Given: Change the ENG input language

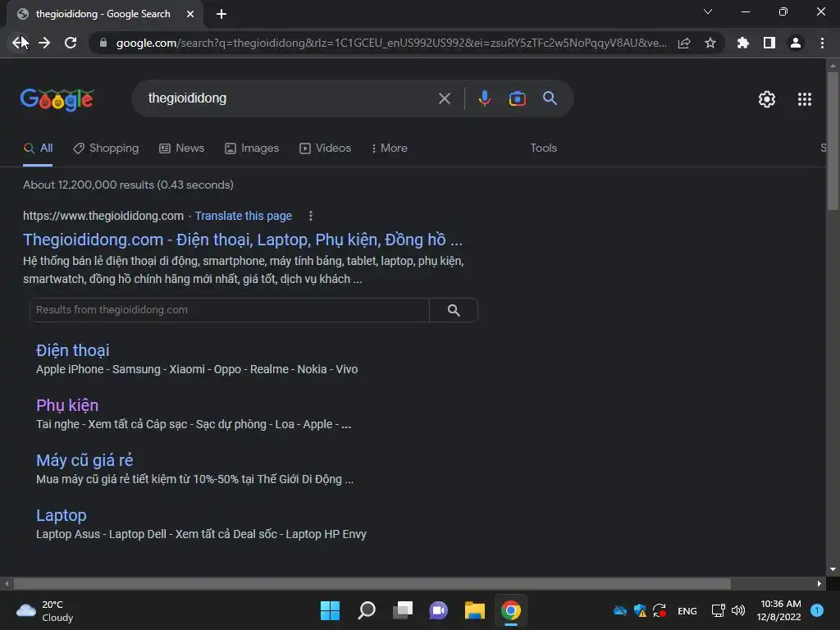Looking at the screenshot, I should (687, 610).
